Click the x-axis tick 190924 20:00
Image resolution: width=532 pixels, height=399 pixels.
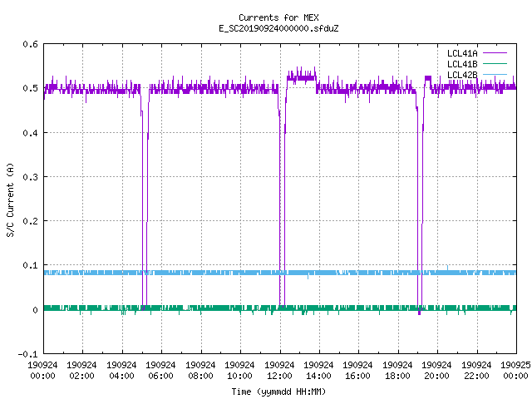436,371
